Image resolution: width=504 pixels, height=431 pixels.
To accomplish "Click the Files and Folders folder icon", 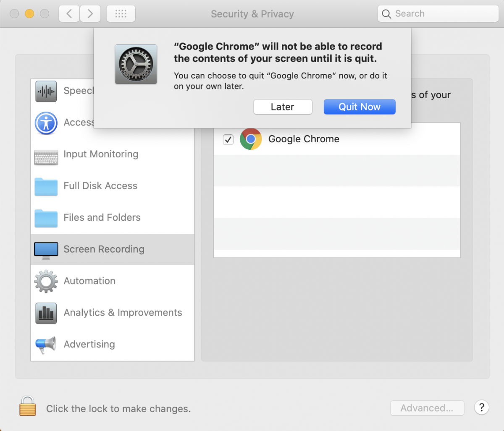I will coord(46,218).
